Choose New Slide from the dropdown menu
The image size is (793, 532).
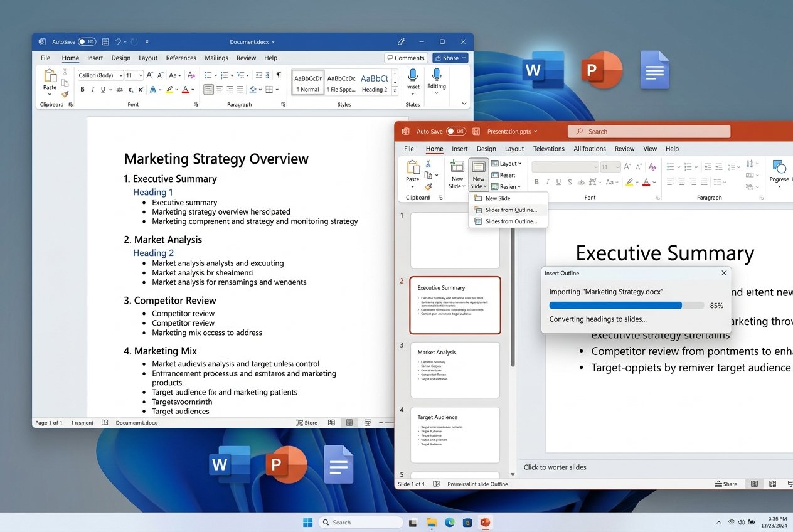coord(508,198)
